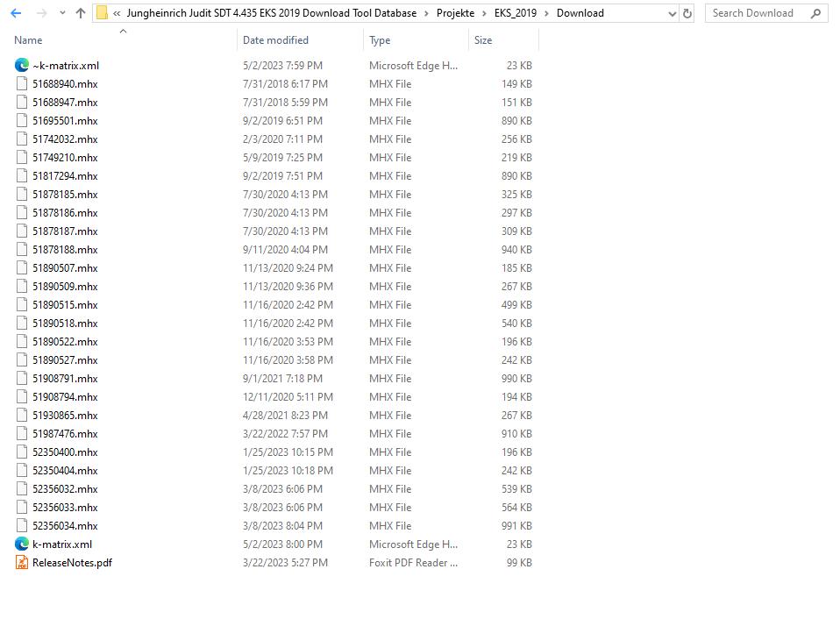This screenshot has width=840, height=619.
Task: Click the folder icon in the address bar
Action: click(x=102, y=13)
